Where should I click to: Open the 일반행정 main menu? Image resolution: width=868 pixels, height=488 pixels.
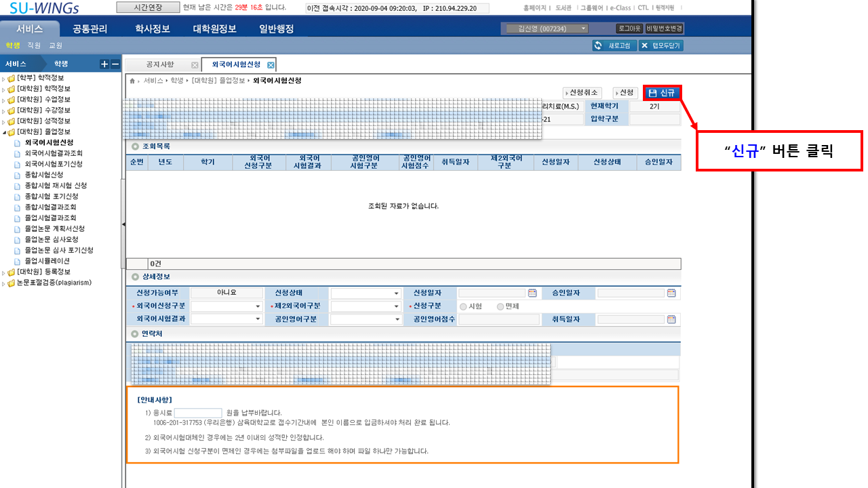277,29
